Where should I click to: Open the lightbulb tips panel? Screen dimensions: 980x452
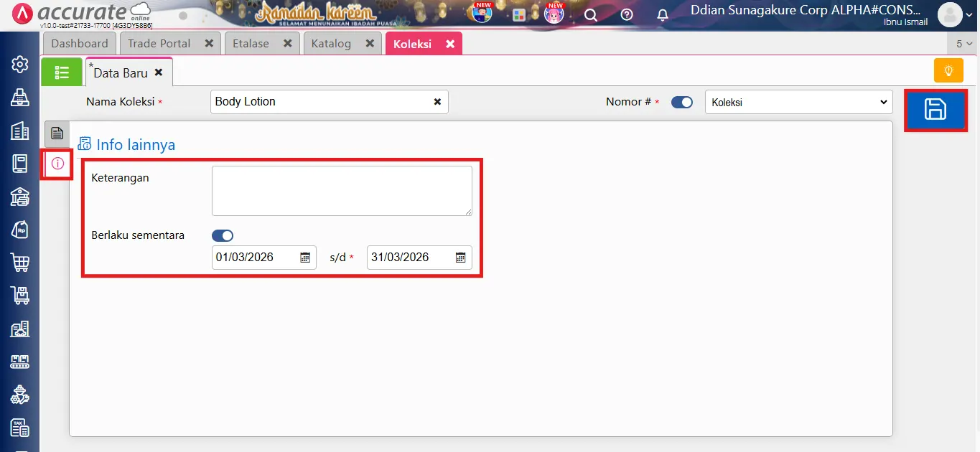click(x=948, y=70)
